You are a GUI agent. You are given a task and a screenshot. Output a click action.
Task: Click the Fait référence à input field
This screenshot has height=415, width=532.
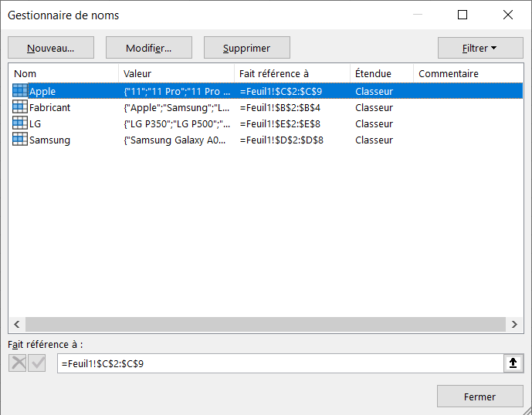pos(280,363)
